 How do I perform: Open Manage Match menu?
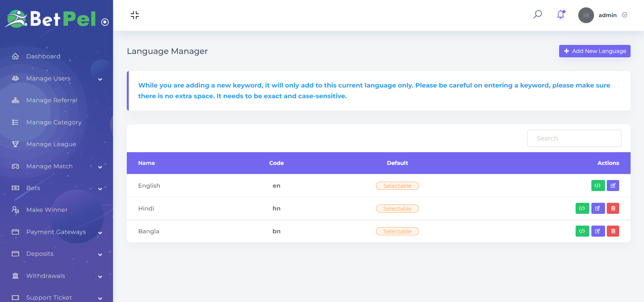49,166
